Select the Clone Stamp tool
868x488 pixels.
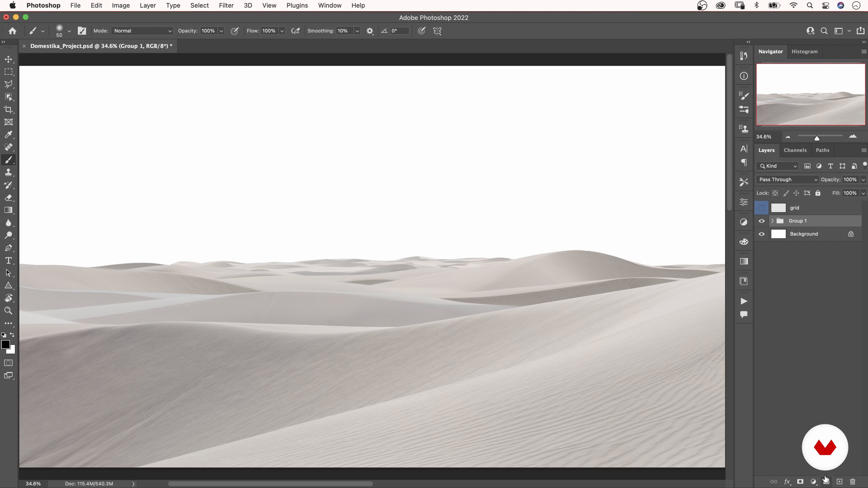click(x=8, y=172)
